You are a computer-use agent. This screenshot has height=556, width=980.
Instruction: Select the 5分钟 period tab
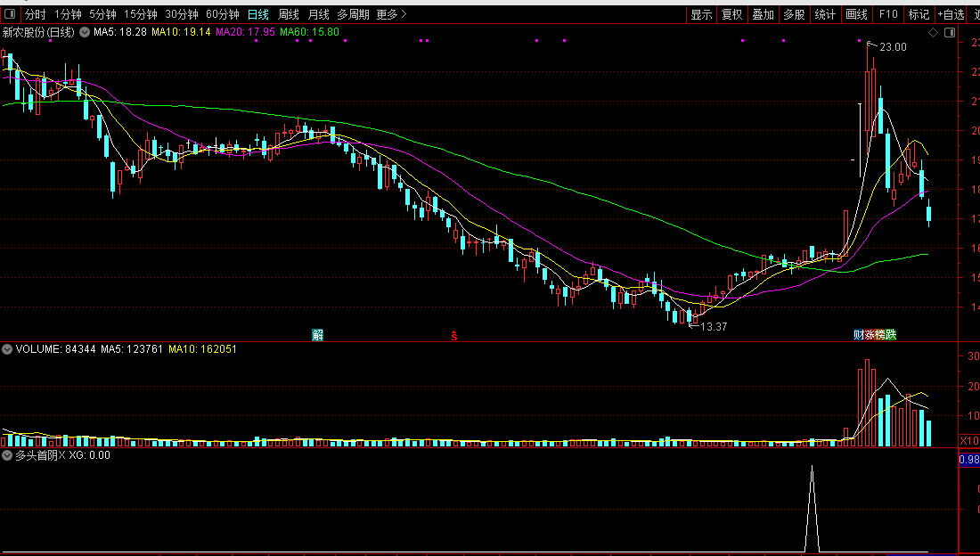pyautogui.click(x=102, y=13)
